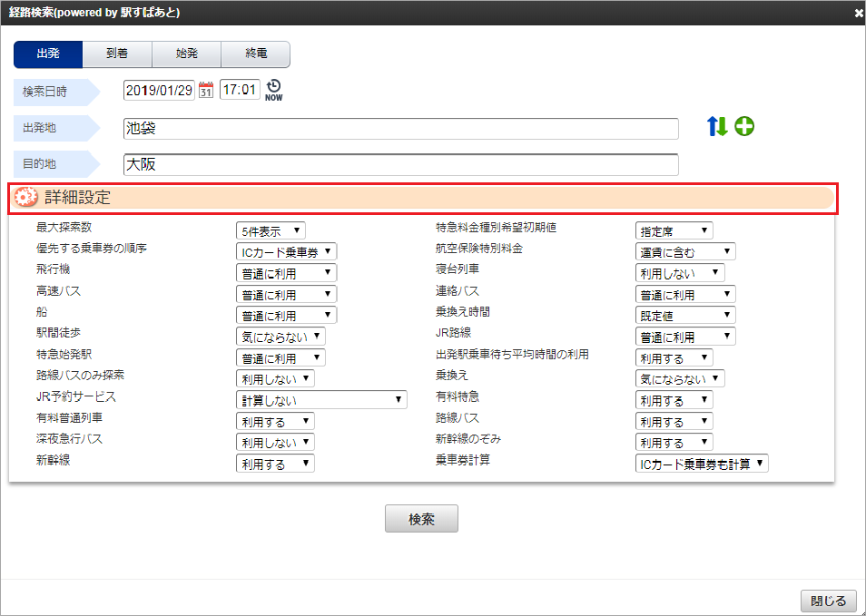Open the 乗車券計算 dropdown
Viewport: 866px width, 616px height.
tap(701, 463)
